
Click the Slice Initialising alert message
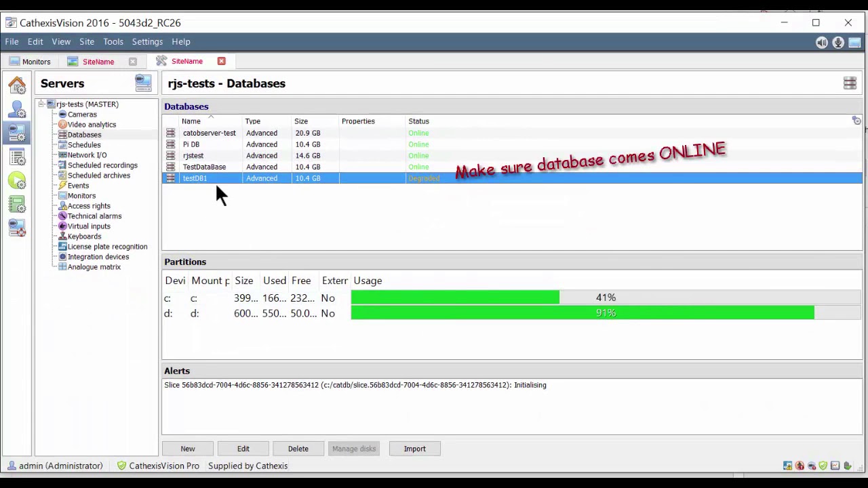point(355,385)
